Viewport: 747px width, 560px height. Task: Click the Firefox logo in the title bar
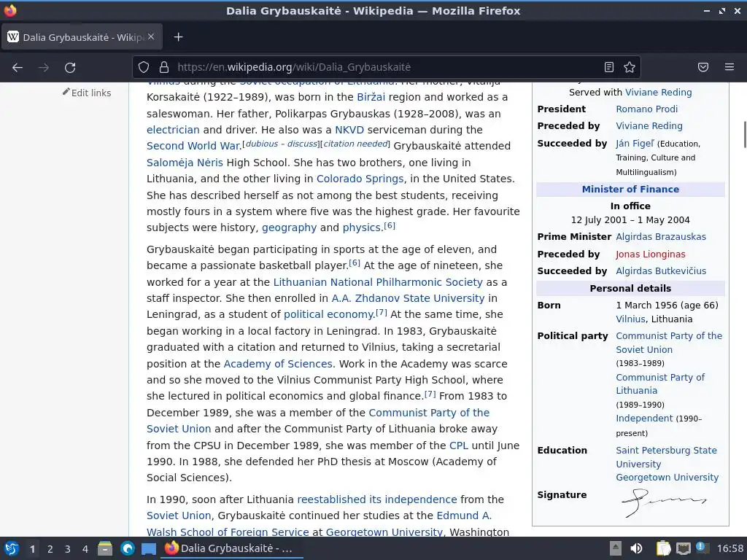(x=10, y=10)
